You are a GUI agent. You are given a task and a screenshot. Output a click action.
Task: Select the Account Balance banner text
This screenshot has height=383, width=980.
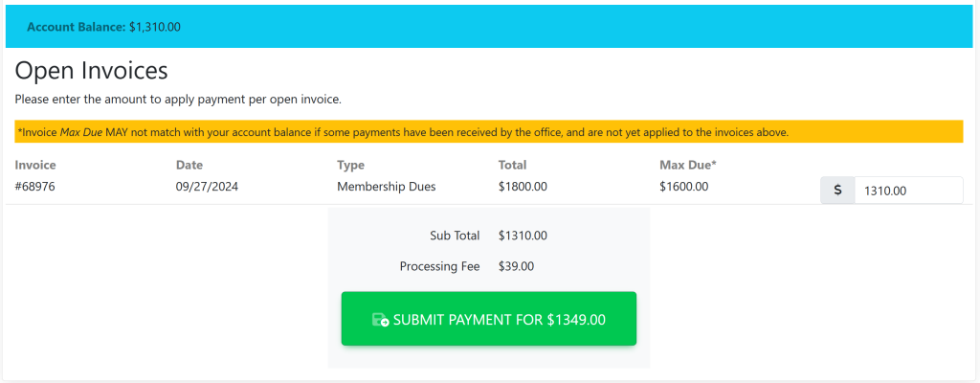coord(103,27)
